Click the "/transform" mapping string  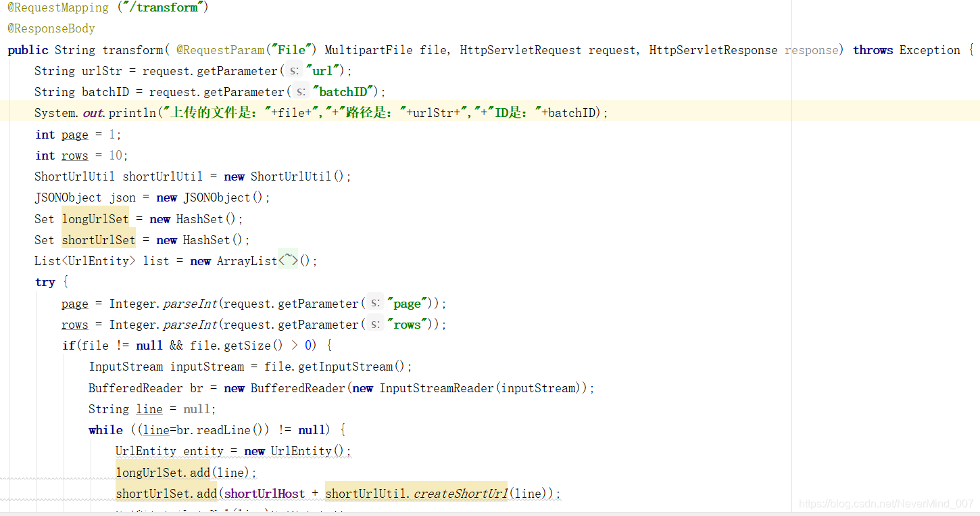tap(162, 7)
